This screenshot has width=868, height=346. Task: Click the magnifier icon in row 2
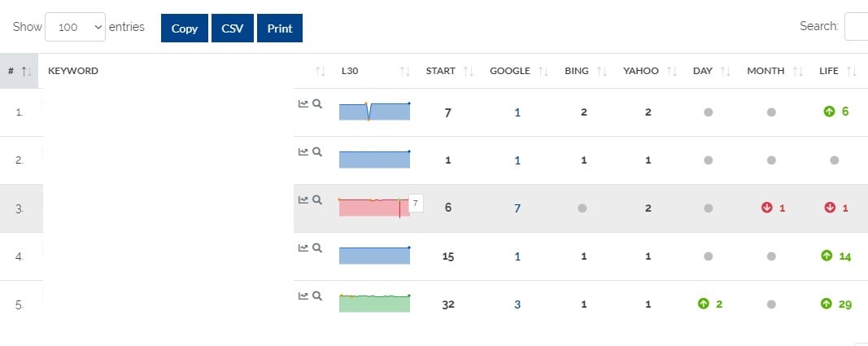tap(317, 151)
